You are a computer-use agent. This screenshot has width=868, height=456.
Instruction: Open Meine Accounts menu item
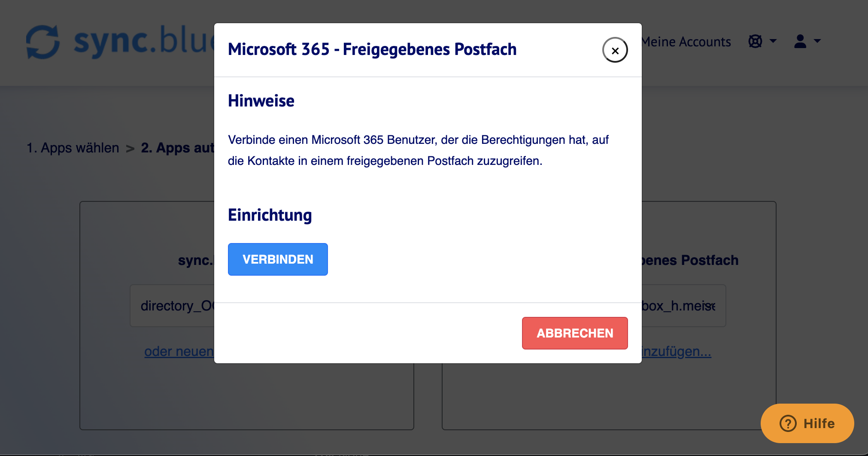[x=686, y=42]
